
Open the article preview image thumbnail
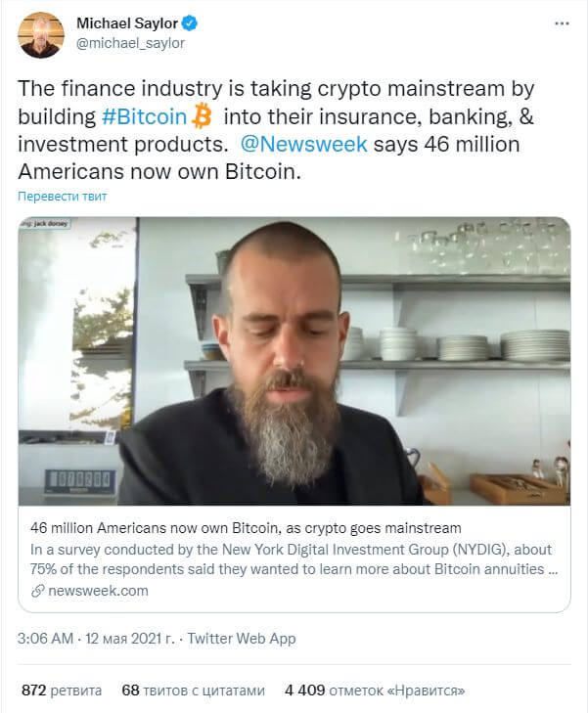(x=294, y=361)
